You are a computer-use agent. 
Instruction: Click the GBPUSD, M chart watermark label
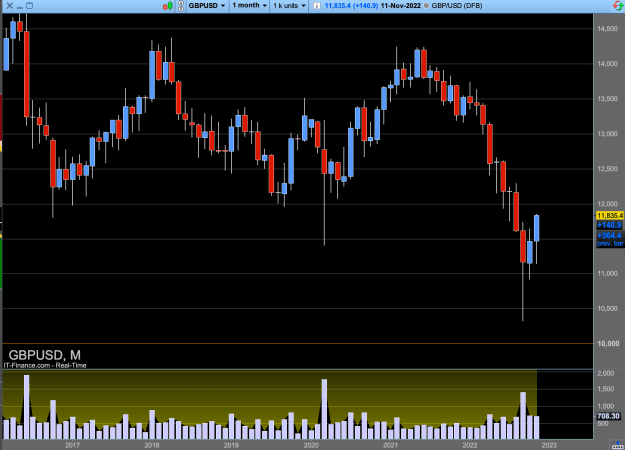45,355
